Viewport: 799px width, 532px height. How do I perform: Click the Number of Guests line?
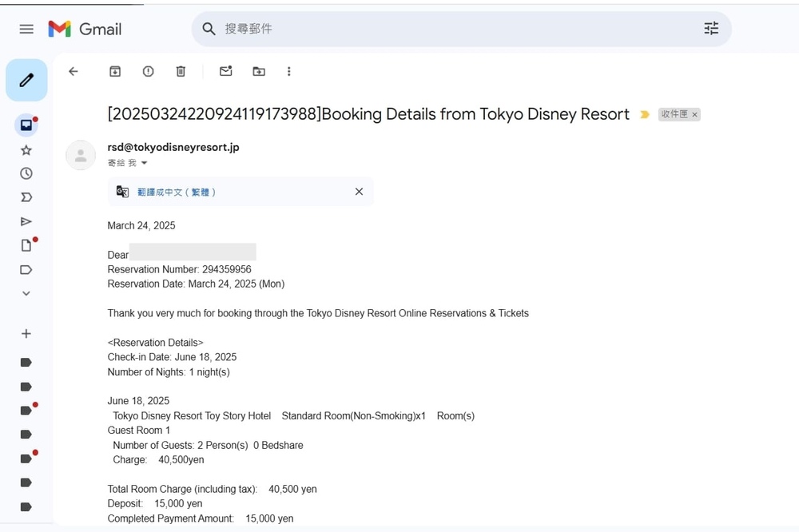[x=208, y=446]
